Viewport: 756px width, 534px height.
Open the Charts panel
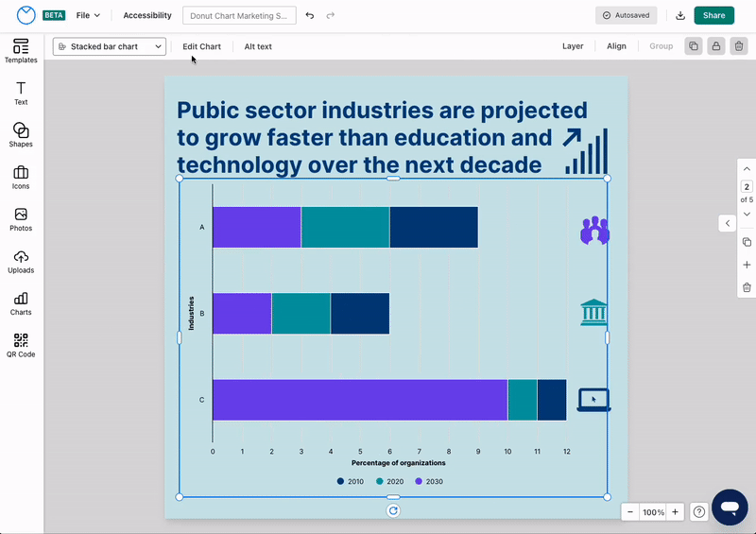coord(21,303)
